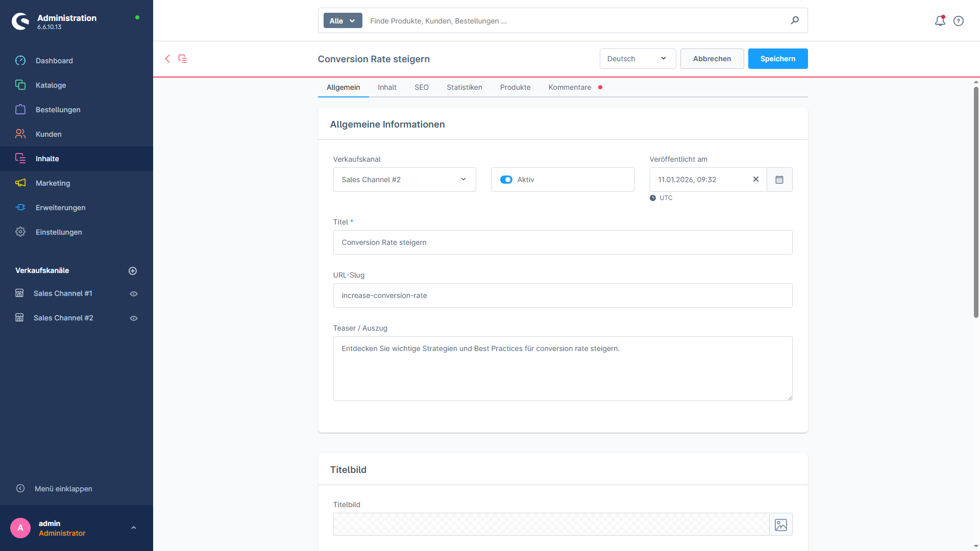Open the Alle search filter dropdown
The width and height of the screenshot is (980, 551).
pos(342,21)
